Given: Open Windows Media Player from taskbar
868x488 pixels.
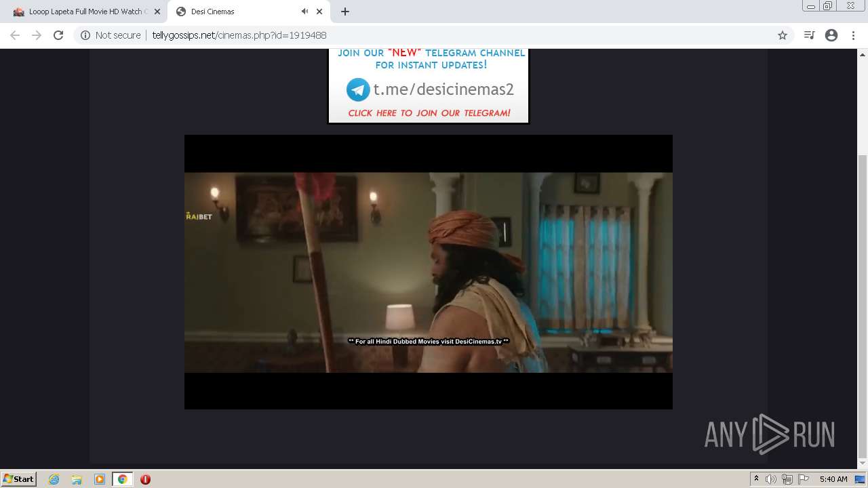Looking at the screenshot, I should tap(100, 479).
